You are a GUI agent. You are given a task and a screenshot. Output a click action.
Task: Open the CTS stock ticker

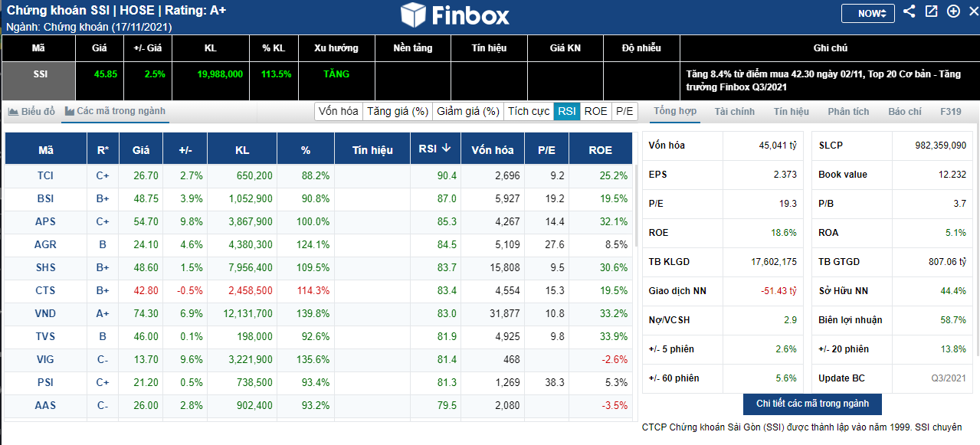pos(46,290)
